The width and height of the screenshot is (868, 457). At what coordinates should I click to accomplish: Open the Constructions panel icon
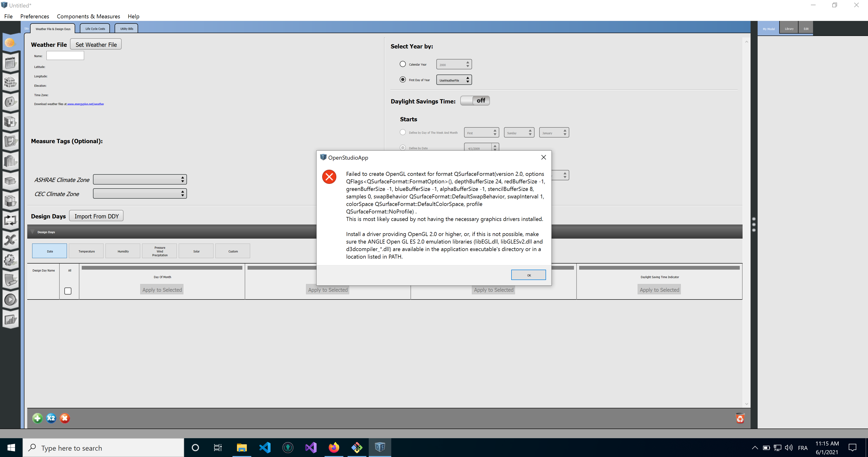(x=10, y=82)
